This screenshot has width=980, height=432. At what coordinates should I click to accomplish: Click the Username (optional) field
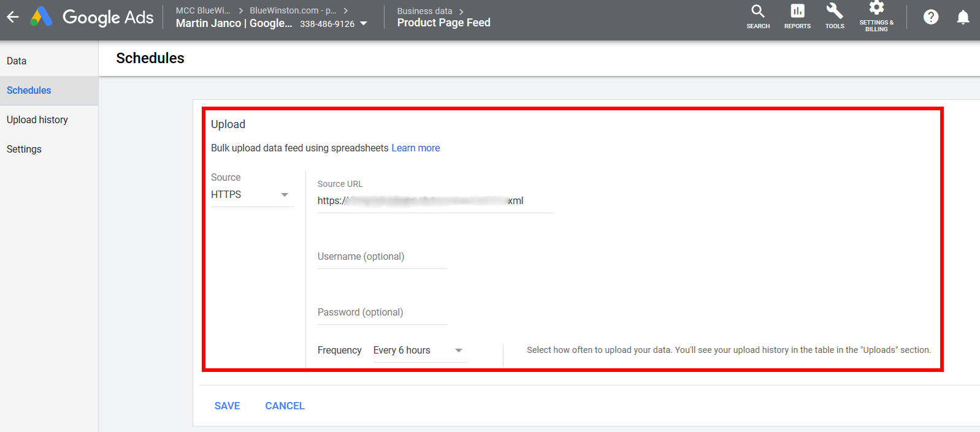(x=381, y=257)
